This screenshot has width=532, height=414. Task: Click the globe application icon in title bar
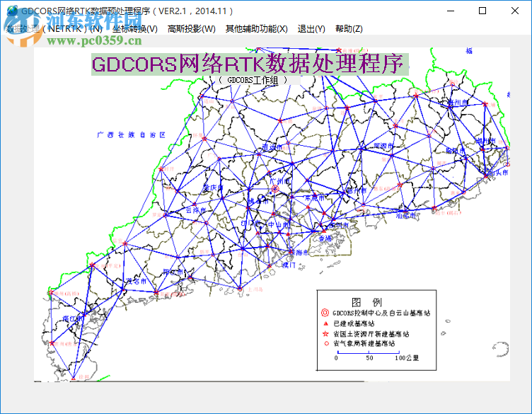coord(12,11)
